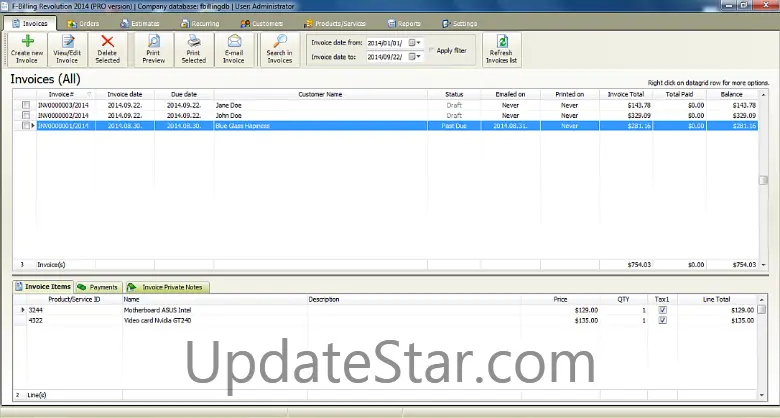Tick checkbox for invoice INV0000002/2014

[x=26, y=115]
